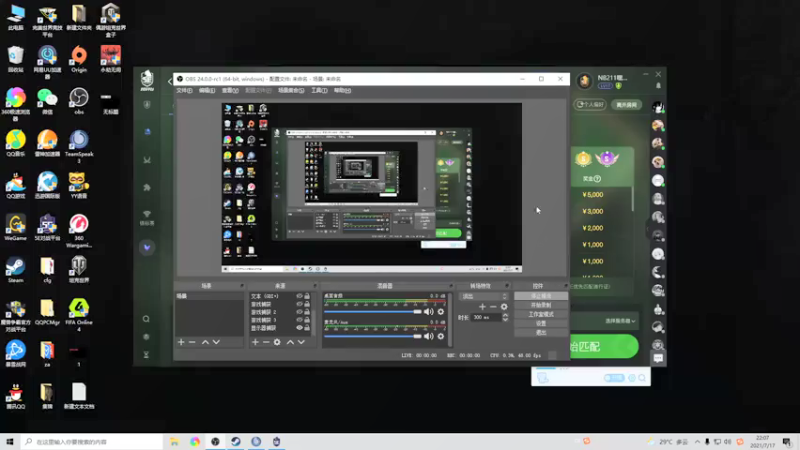Open the 工具(T) menu

coord(319,90)
